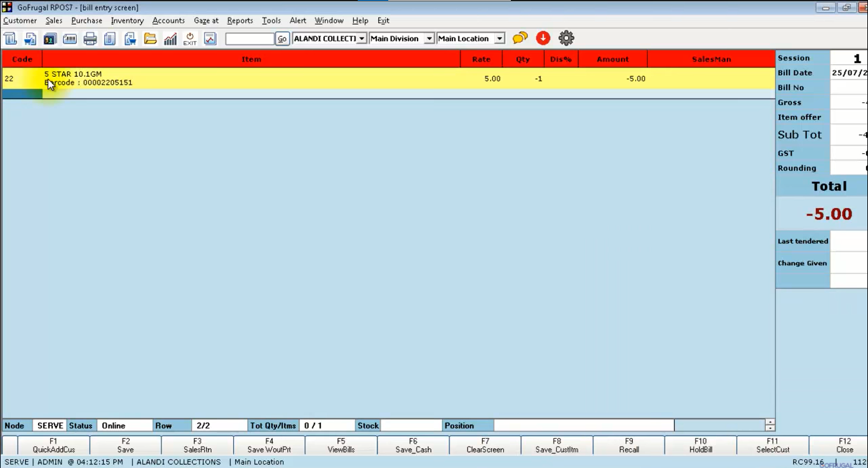Click the Item column header
Viewport: 868px width, 468px height.
tap(252, 59)
